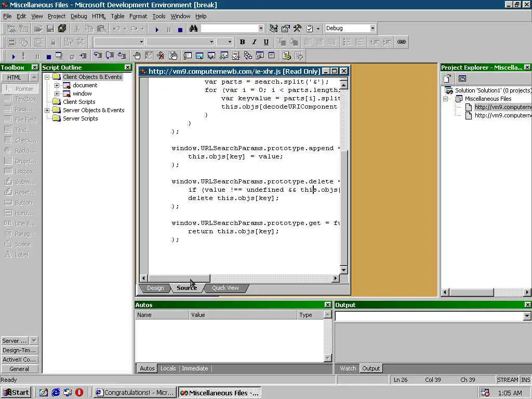This screenshot has width=532, height=399.
Task: Collapse the Miscellaneous Files node
Action: pos(446,99)
